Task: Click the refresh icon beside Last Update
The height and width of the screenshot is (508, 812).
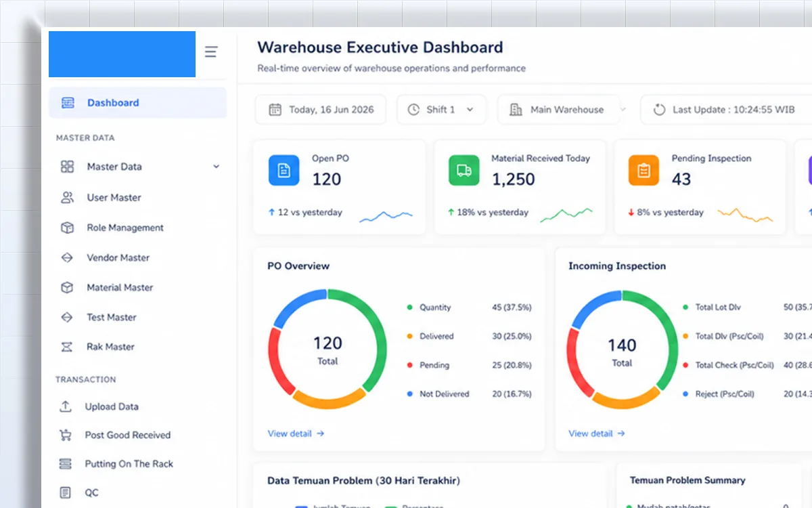Action: click(x=659, y=110)
